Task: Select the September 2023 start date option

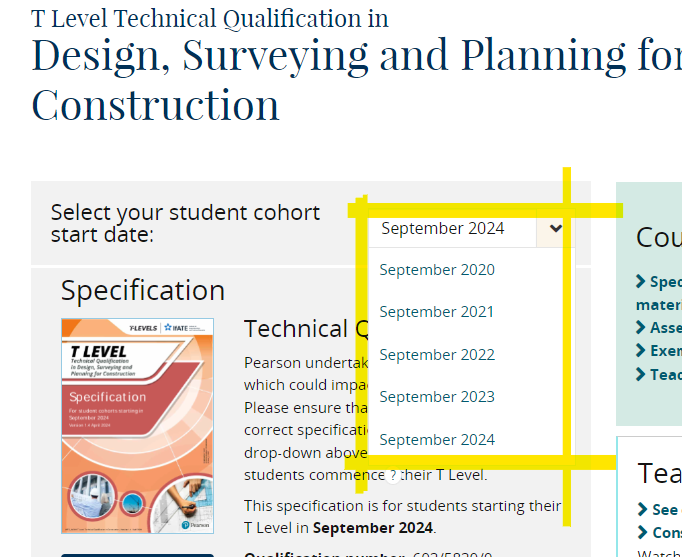Action: [x=437, y=397]
